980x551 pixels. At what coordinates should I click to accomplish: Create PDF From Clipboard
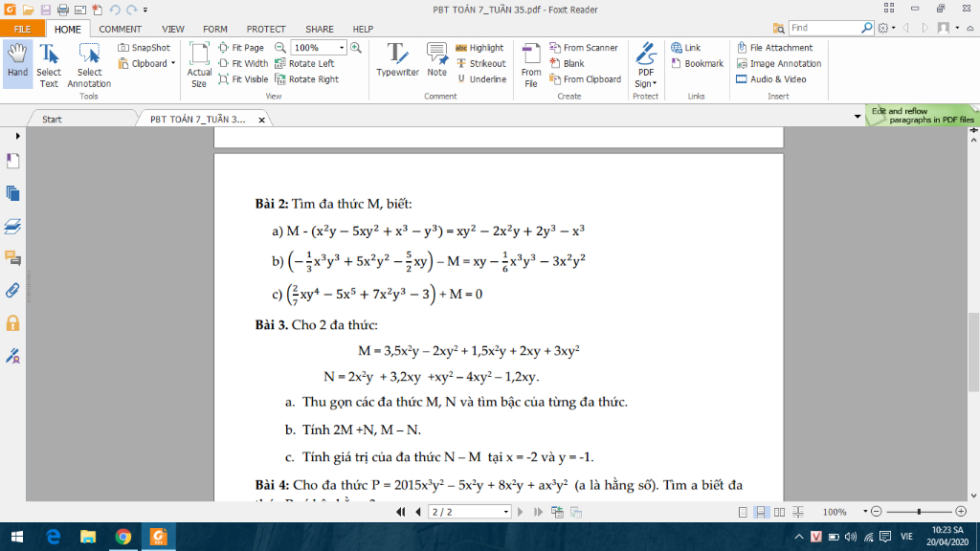(x=585, y=79)
